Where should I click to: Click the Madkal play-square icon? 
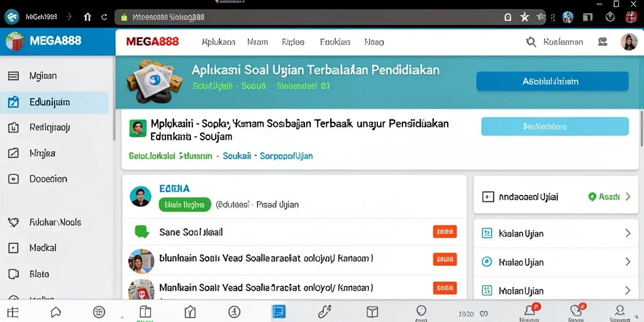14,248
